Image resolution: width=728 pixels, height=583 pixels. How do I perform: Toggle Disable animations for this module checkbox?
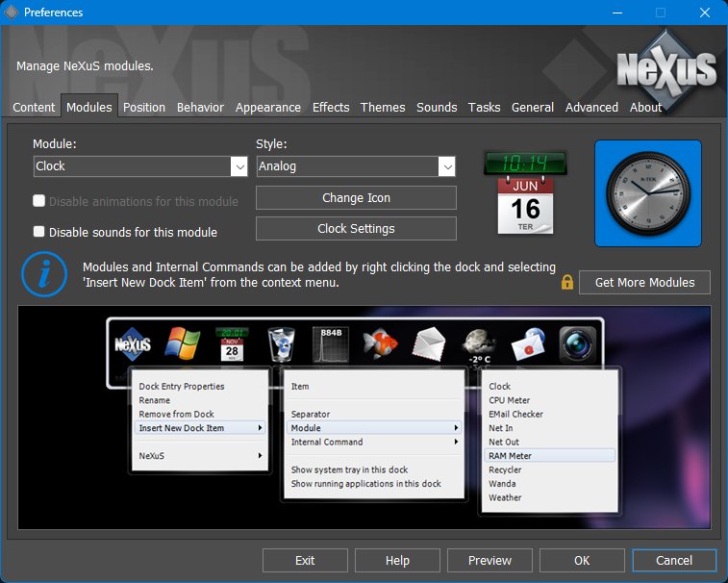(x=39, y=201)
